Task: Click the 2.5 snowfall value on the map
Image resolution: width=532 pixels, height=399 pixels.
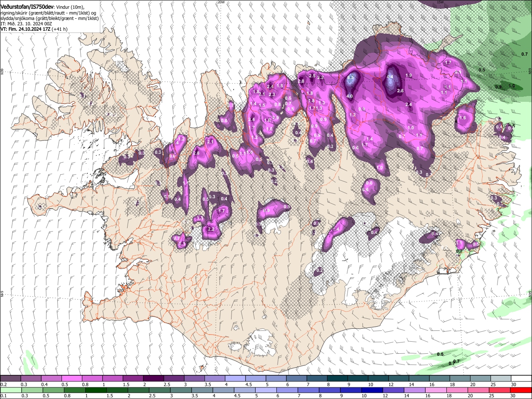Action: pos(313,76)
